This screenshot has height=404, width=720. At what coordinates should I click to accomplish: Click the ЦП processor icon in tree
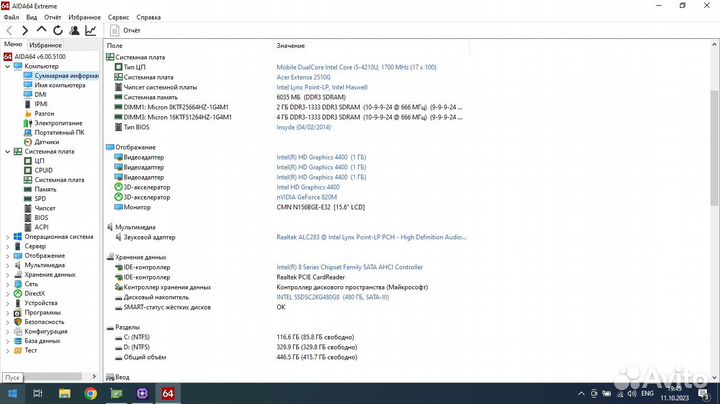[28, 161]
